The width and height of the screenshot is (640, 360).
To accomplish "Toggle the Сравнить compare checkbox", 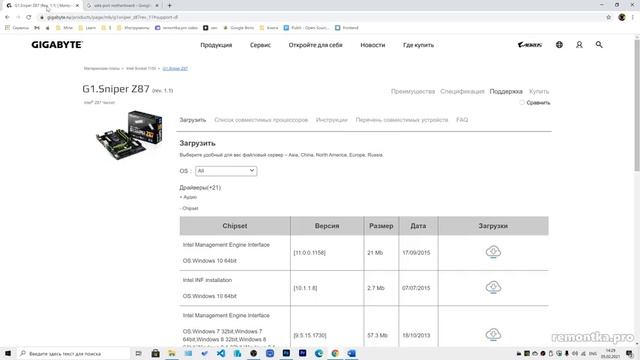I will [522, 102].
